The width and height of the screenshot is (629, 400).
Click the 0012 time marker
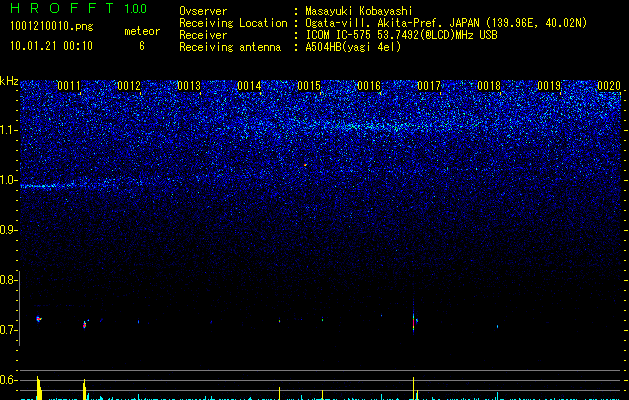tap(129, 86)
